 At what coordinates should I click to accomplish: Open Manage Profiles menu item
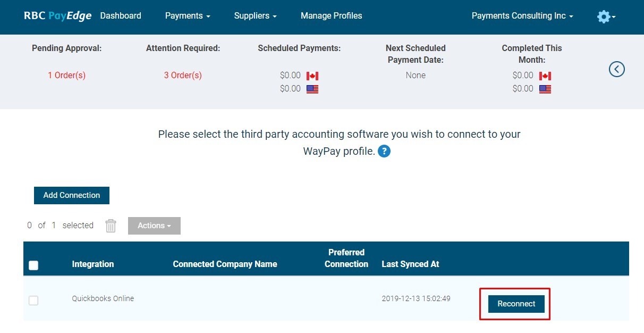(x=331, y=16)
